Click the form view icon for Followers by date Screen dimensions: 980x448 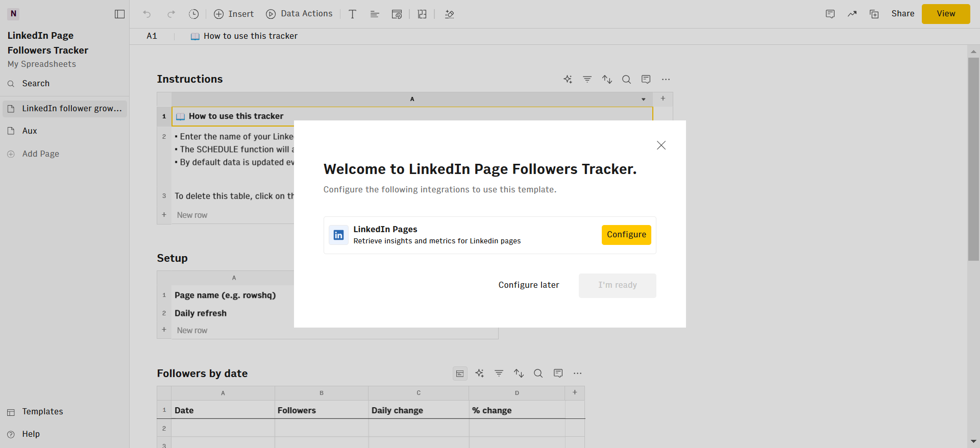[x=460, y=374]
